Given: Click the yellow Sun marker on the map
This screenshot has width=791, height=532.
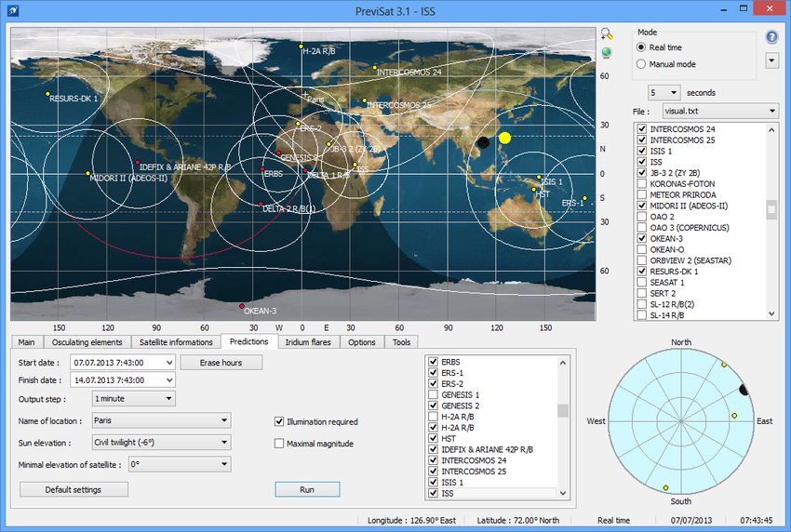Looking at the screenshot, I should [504, 138].
